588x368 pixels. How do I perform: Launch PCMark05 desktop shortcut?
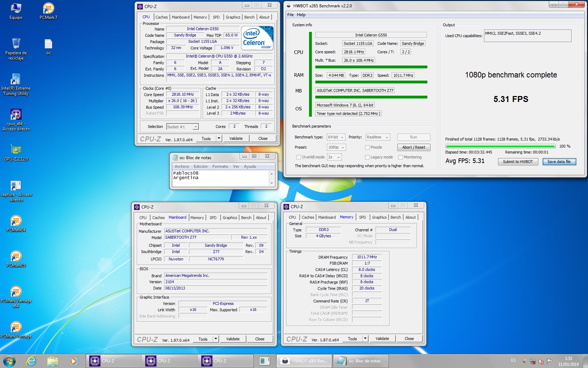coord(16,259)
